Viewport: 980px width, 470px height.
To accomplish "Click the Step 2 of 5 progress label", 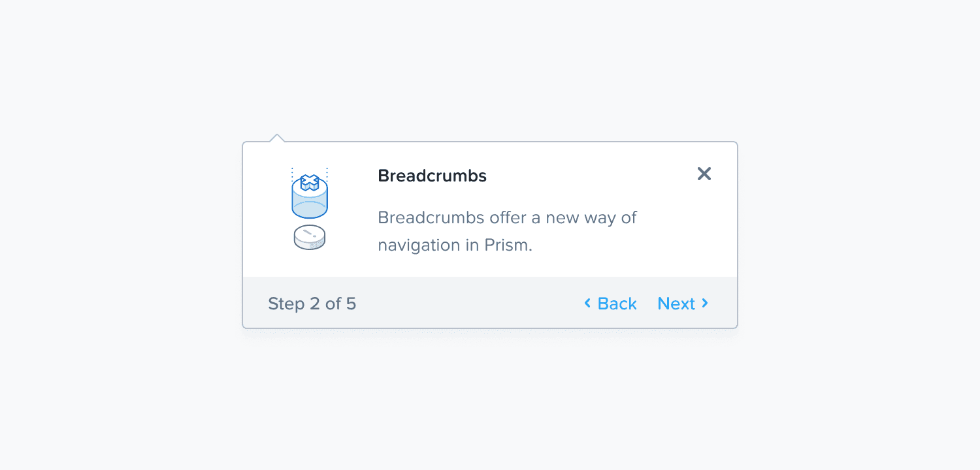I will (312, 303).
